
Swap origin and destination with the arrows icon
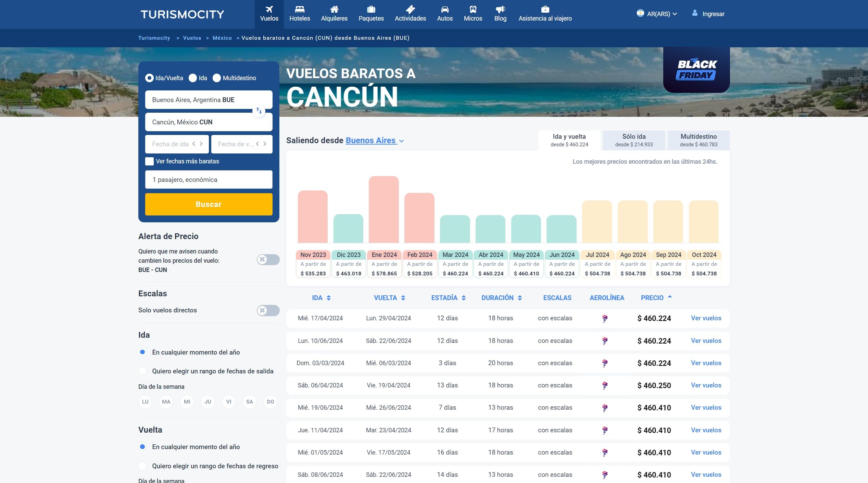coord(259,111)
